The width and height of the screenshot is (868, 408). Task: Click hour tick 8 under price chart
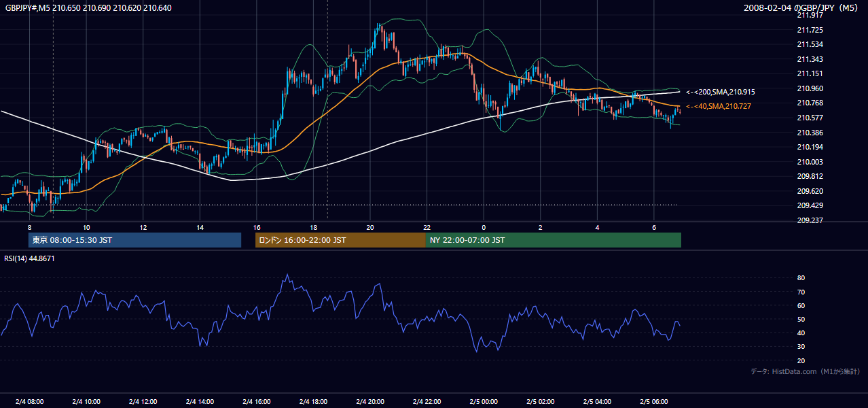(29, 227)
